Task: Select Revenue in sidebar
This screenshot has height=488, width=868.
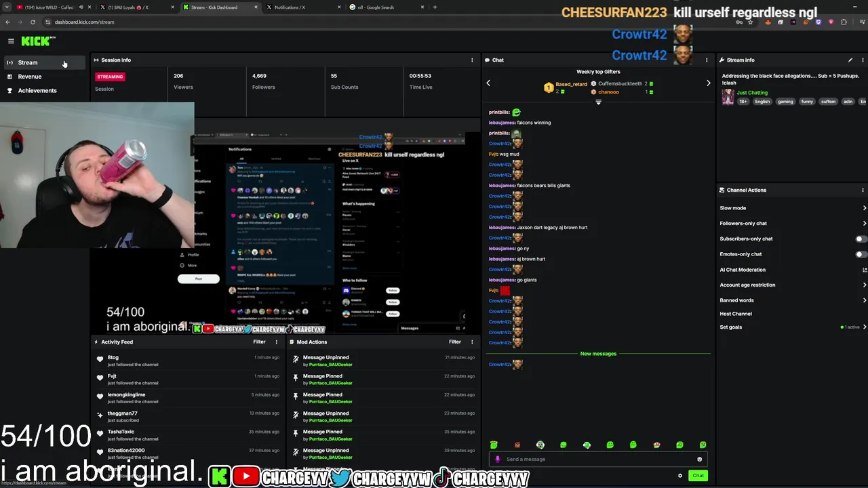Action: (44, 77)
